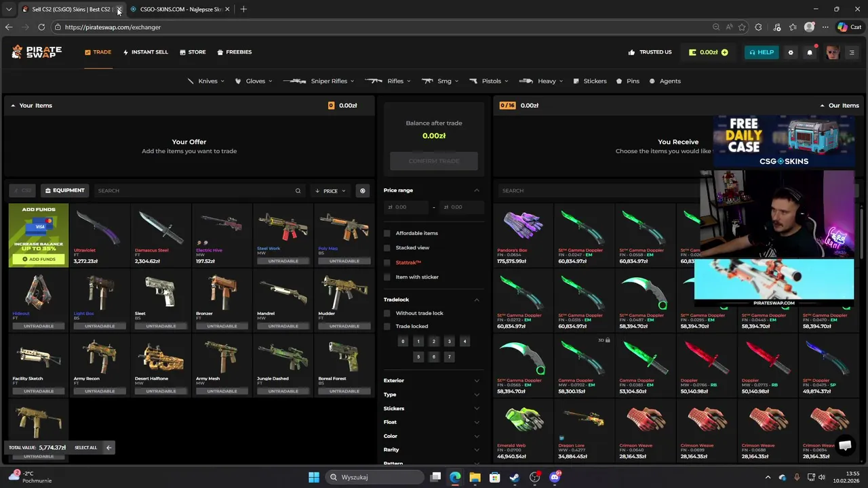
Task: Open the Smg category dropdown
Action: pos(440,81)
